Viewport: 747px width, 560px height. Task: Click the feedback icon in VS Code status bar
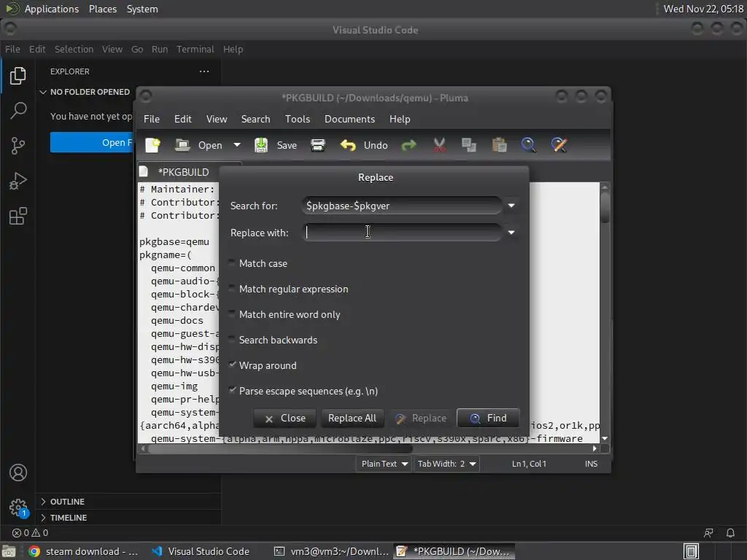709,533
